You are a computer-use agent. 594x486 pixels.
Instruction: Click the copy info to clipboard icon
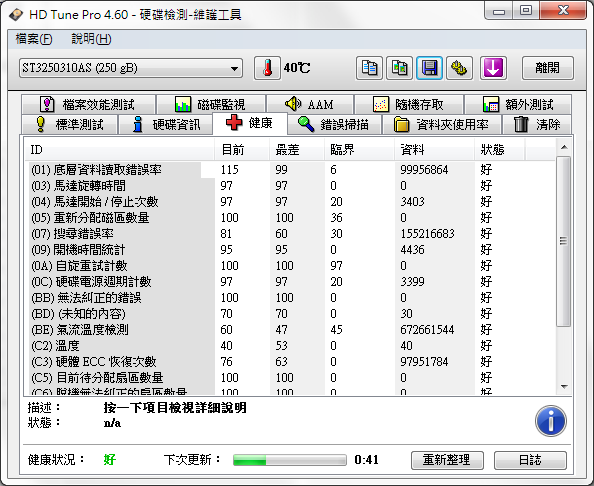tap(369, 68)
